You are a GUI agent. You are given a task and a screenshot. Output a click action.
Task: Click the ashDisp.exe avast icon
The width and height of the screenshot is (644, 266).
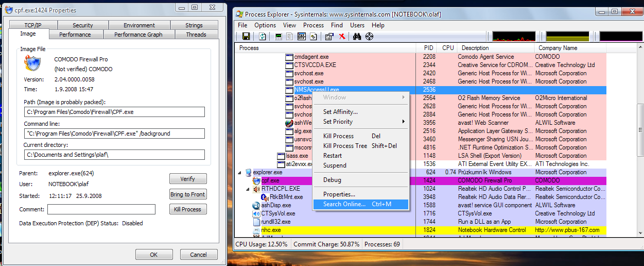pyautogui.click(x=256, y=205)
